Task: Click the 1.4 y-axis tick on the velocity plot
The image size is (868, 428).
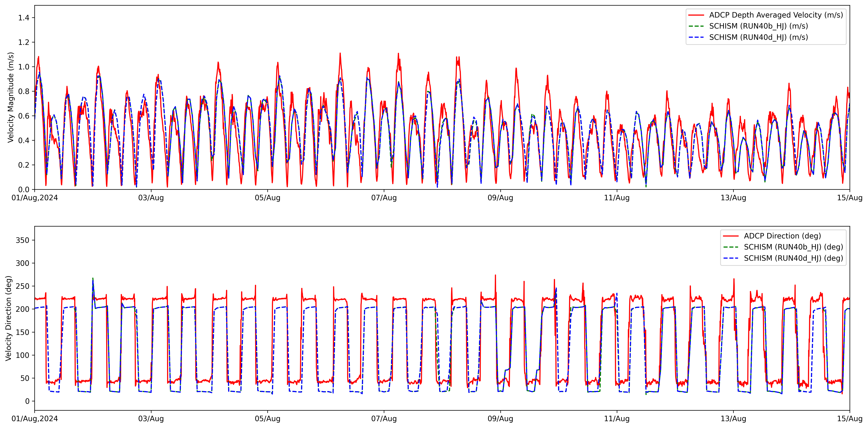Action: tap(24, 18)
